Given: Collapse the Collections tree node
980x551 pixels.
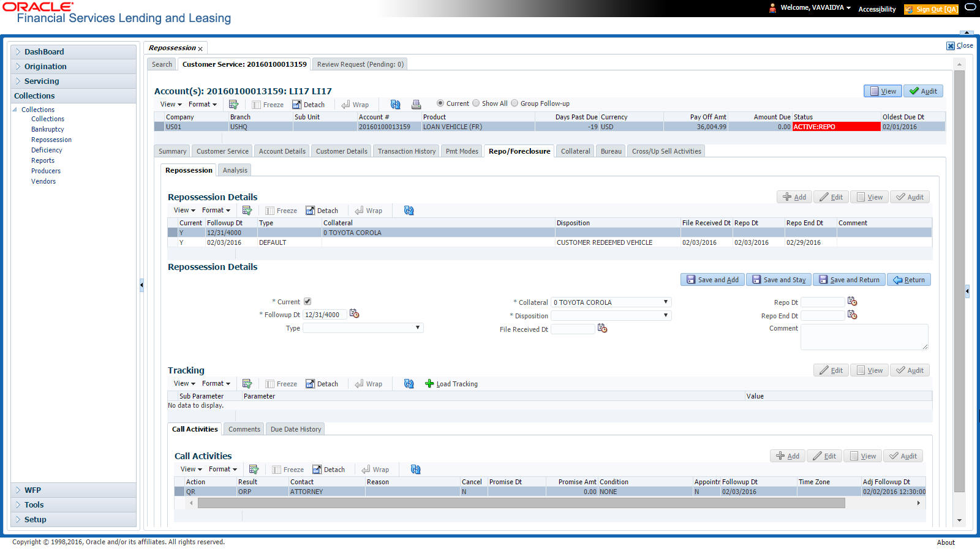Looking at the screenshot, I should [x=15, y=110].
